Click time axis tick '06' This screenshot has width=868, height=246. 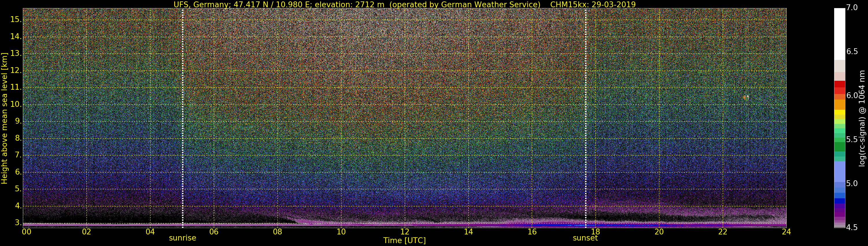click(214, 232)
